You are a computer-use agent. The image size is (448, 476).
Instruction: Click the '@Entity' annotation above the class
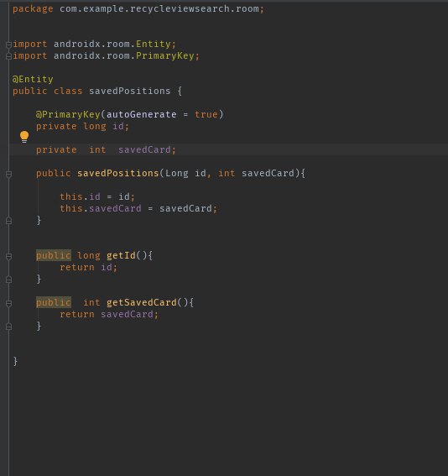click(33, 79)
